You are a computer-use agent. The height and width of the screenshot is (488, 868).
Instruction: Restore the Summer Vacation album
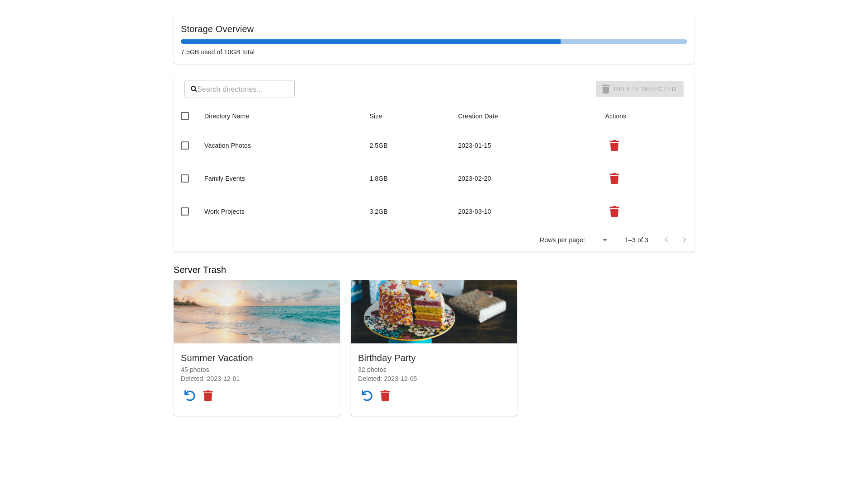(190, 396)
